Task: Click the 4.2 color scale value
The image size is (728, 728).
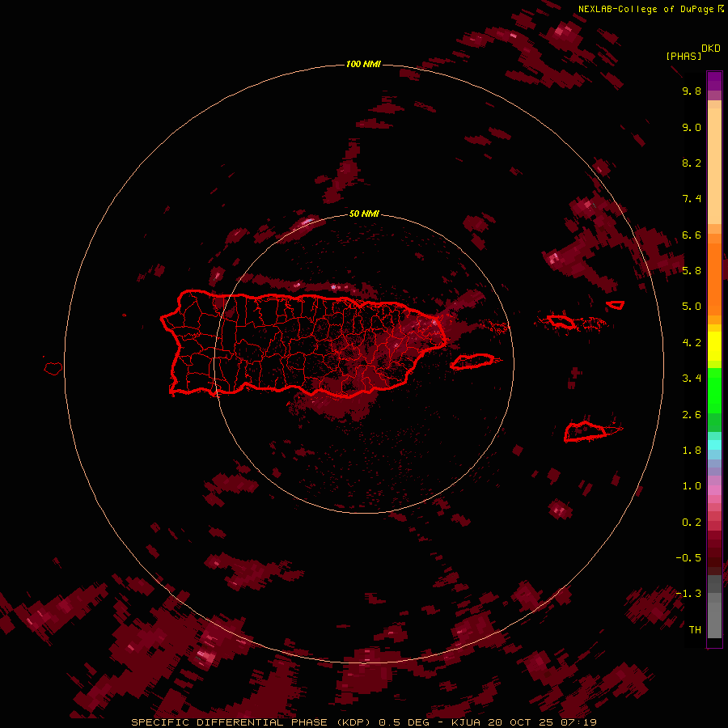Action: pyautogui.click(x=692, y=343)
